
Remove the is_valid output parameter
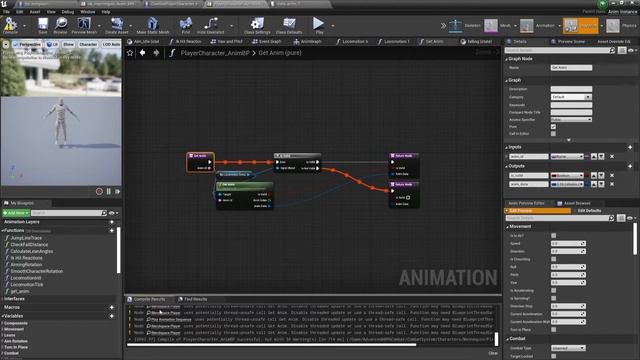click(612, 176)
